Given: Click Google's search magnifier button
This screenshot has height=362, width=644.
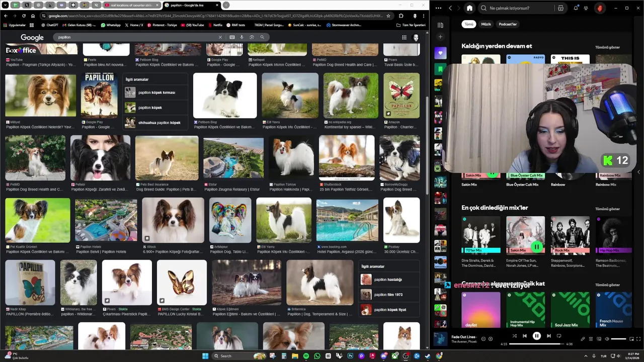Looking at the screenshot, I should [262, 37].
